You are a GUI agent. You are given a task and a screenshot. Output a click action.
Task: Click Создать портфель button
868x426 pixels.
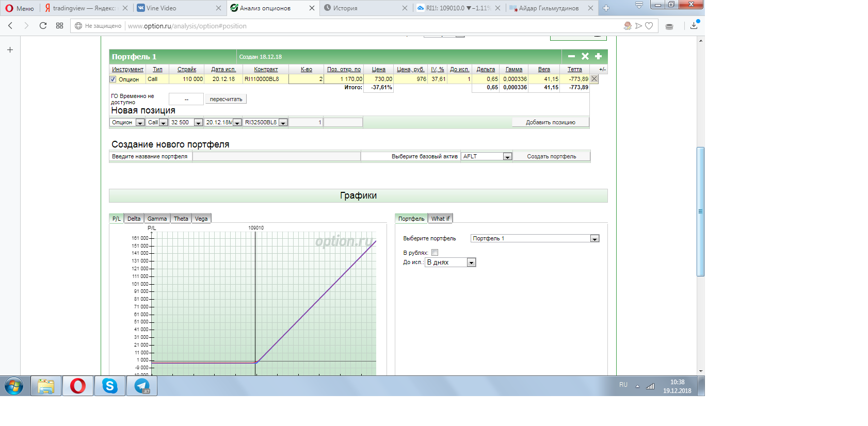coord(552,156)
